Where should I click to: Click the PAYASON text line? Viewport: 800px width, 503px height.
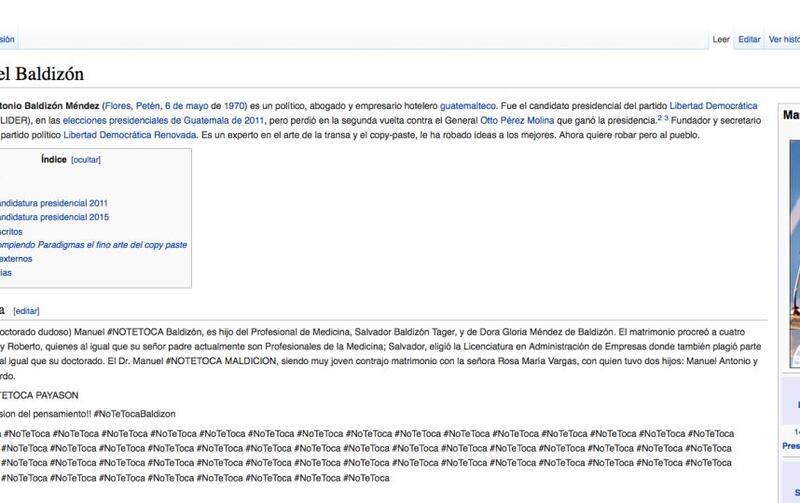click(x=39, y=395)
